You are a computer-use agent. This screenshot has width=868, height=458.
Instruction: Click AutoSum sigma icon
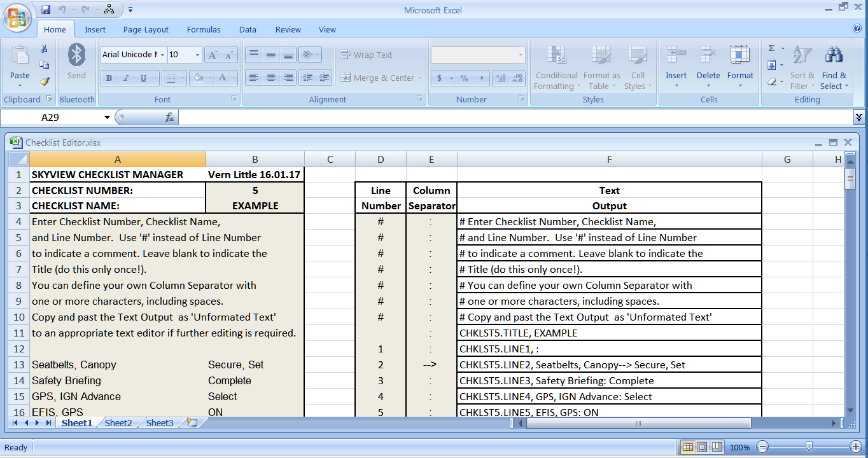772,48
